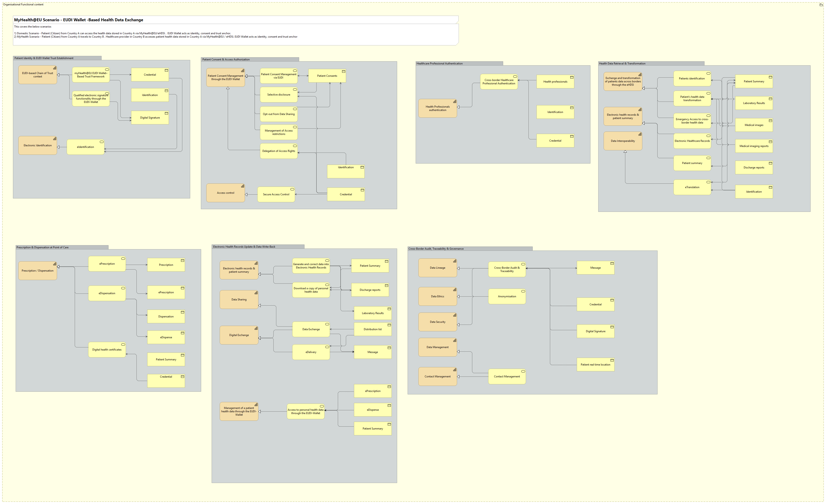
Task: Click the folder icon of Organisational Functional content
Action: coord(821,5)
